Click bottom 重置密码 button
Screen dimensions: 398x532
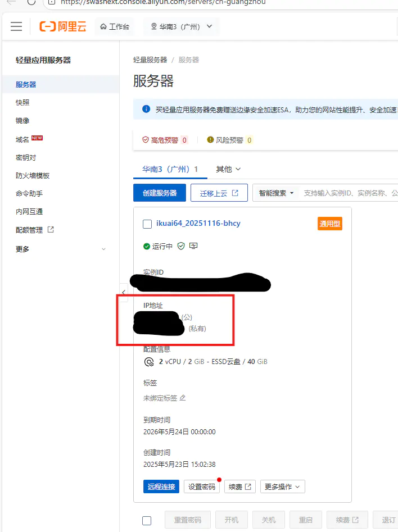point(188,520)
